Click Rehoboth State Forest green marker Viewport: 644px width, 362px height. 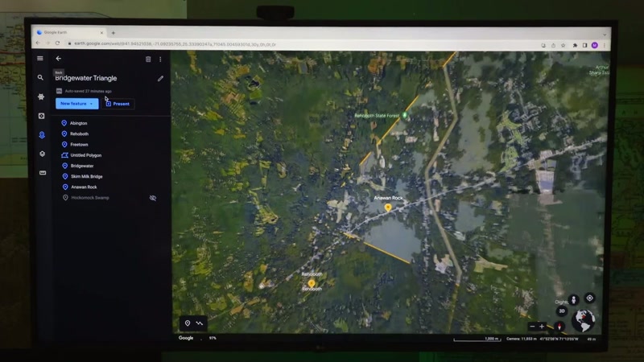pos(405,115)
